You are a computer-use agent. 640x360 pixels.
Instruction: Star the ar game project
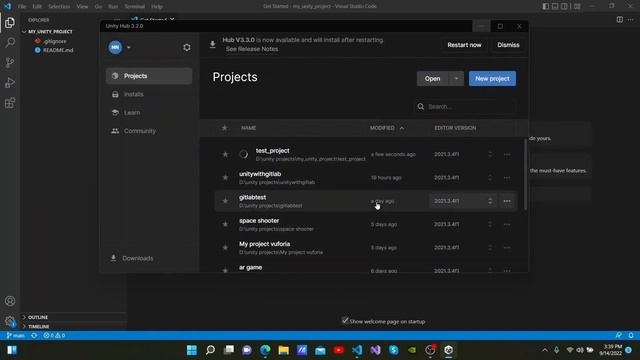[x=225, y=270]
